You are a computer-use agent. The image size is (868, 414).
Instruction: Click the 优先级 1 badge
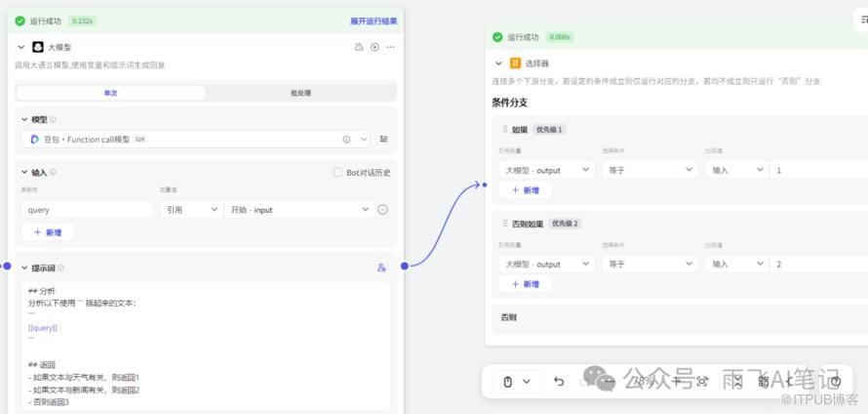[x=549, y=129]
